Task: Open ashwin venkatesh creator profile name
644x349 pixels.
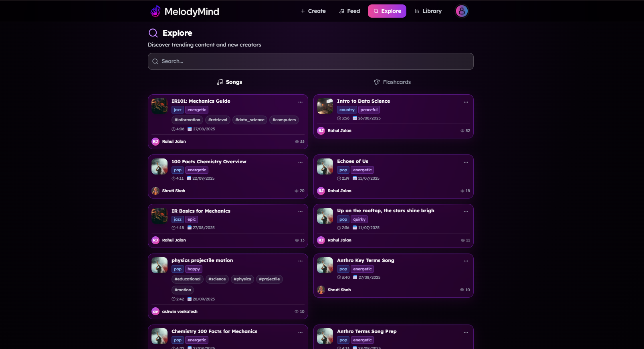Action: coord(180,312)
